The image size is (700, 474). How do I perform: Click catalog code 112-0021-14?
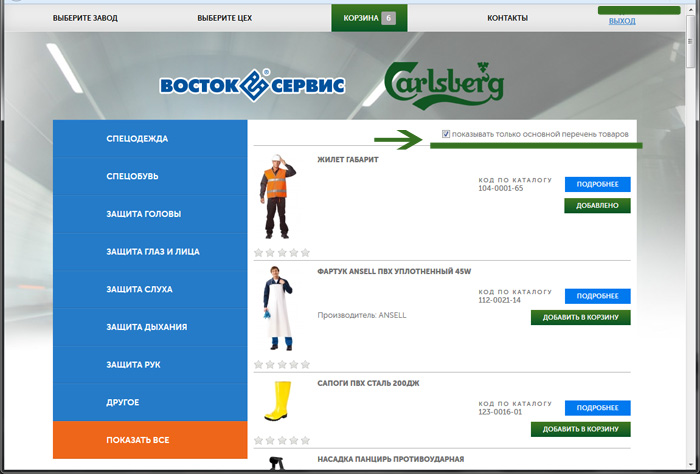click(x=499, y=300)
